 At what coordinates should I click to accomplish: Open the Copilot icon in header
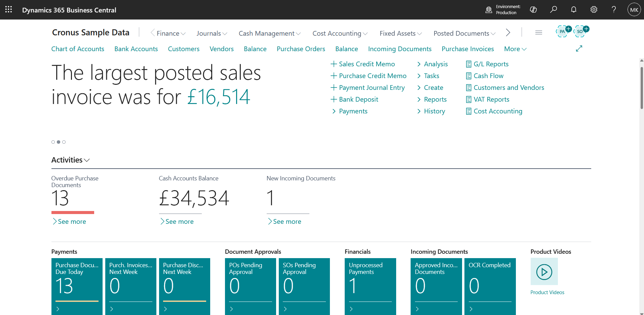point(533,10)
